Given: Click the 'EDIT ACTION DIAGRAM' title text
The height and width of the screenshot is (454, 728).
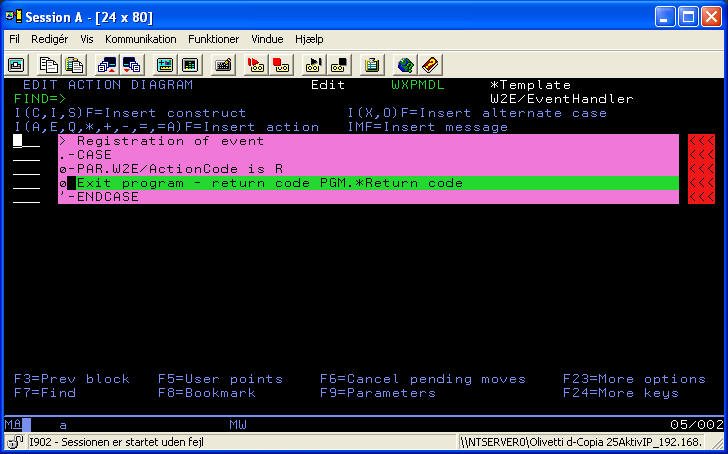Looking at the screenshot, I should point(108,85).
